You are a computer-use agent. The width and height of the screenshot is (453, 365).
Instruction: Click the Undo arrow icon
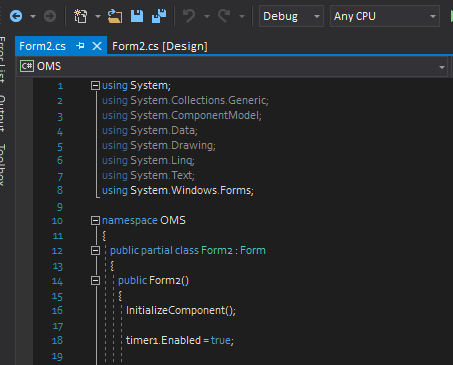[x=189, y=16]
